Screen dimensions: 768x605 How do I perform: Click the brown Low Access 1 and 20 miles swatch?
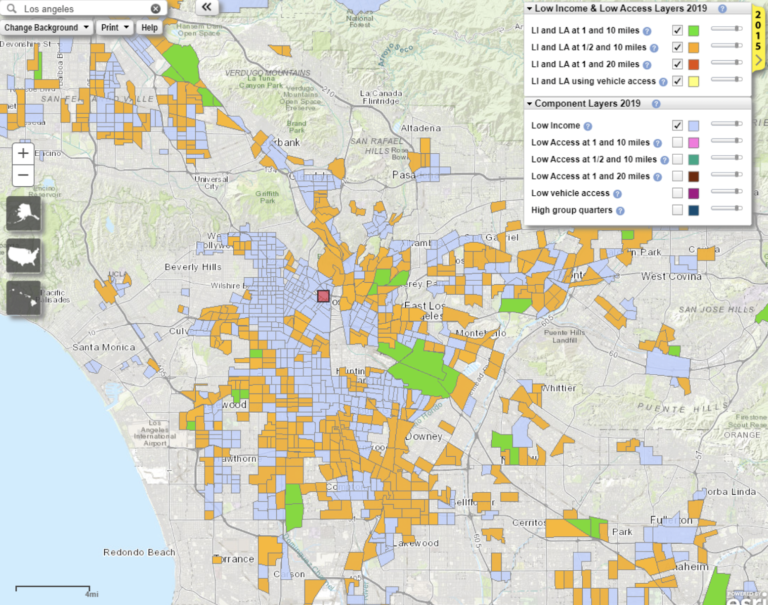(x=694, y=176)
